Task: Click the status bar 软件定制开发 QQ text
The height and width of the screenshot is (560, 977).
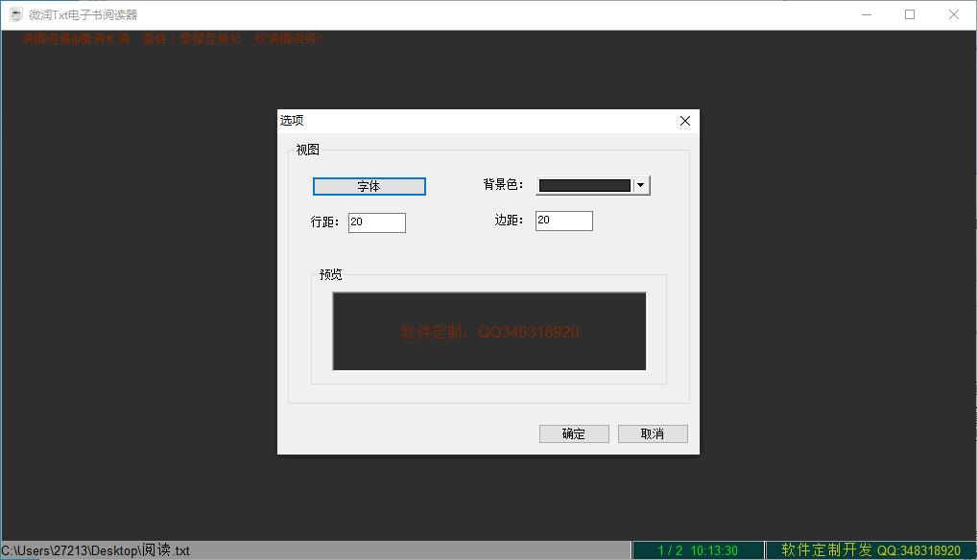Action: tap(871, 550)
